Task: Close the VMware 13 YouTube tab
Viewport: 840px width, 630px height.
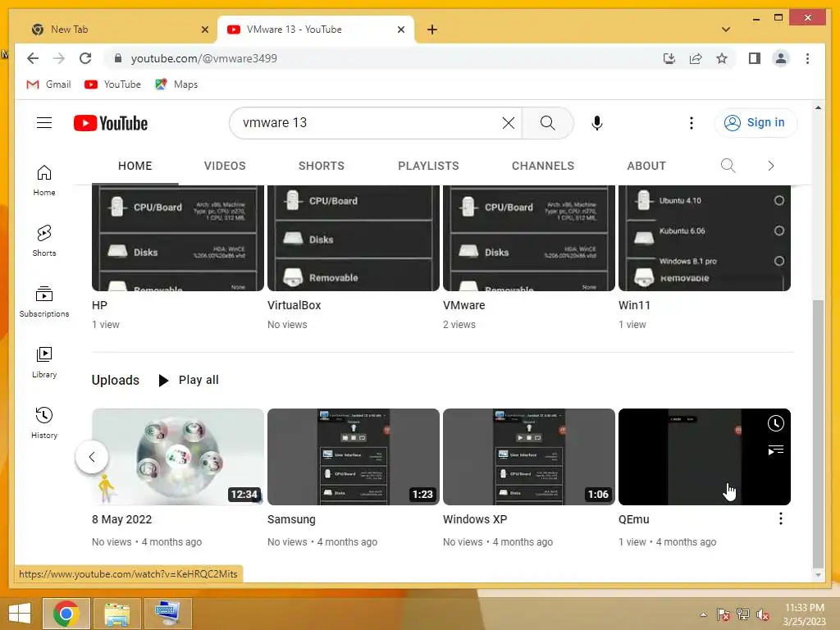Action: [400, 30]
